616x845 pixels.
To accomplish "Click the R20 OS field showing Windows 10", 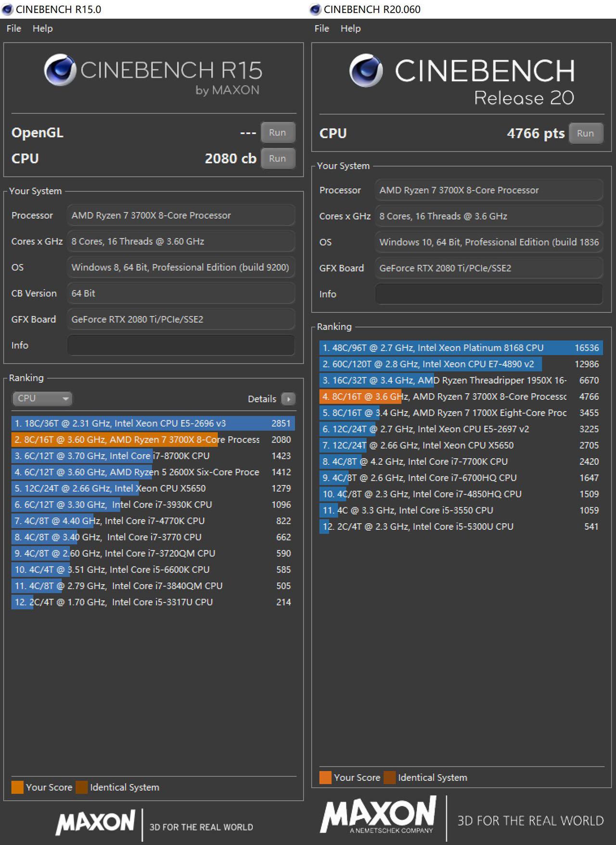I will pyautogui.click(x=489, y=242).
